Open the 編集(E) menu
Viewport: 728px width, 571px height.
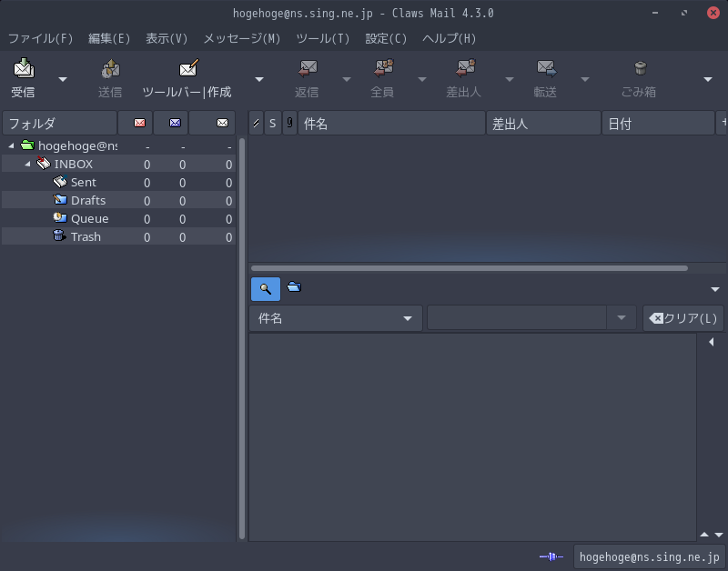[x=109, y=38]
